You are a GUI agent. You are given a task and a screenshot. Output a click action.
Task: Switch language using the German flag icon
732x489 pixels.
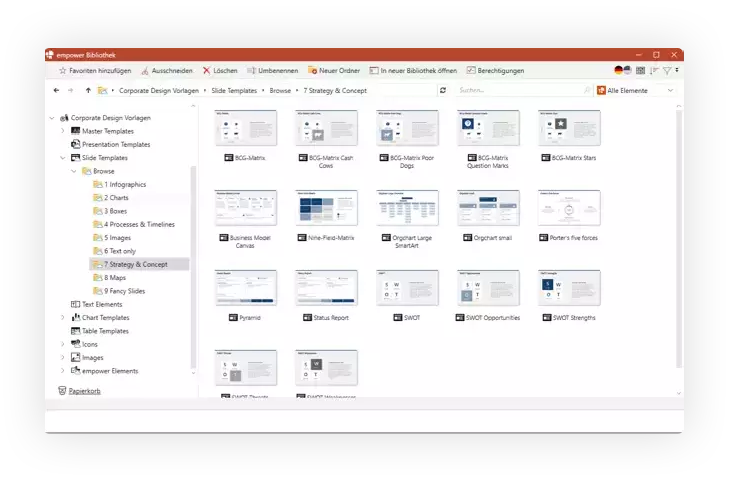(620, 71)
